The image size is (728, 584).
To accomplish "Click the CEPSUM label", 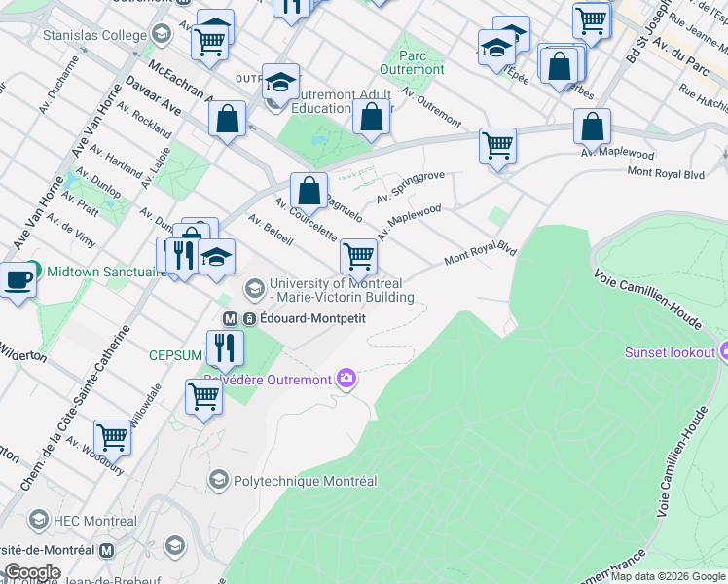I will point(175,355).
